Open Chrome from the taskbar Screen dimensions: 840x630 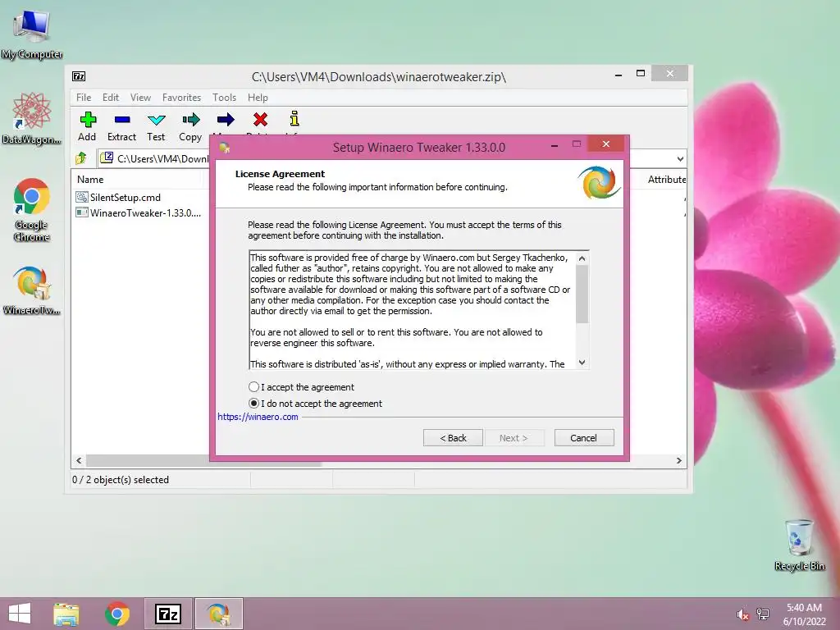116,614
